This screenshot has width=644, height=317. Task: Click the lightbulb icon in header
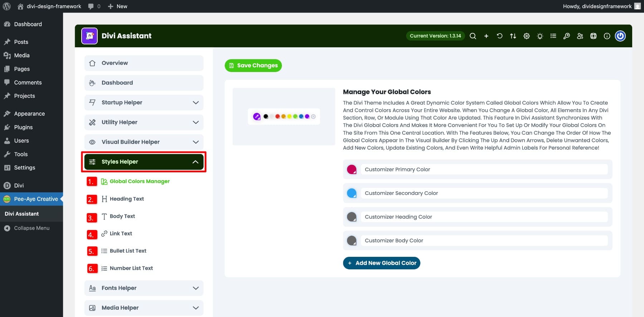[x=540, y=36]
